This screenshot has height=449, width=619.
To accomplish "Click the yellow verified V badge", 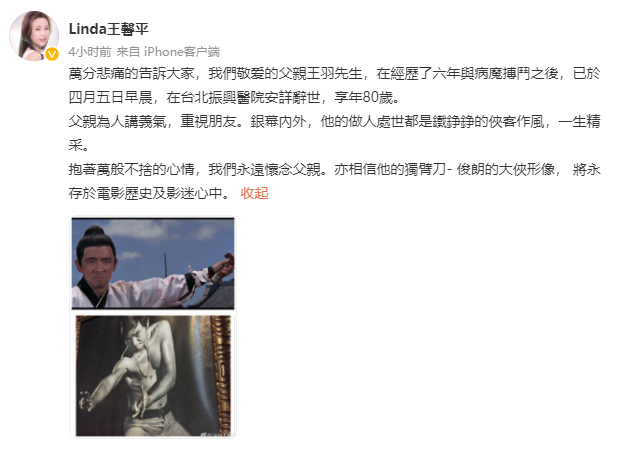I will (52, 54).
